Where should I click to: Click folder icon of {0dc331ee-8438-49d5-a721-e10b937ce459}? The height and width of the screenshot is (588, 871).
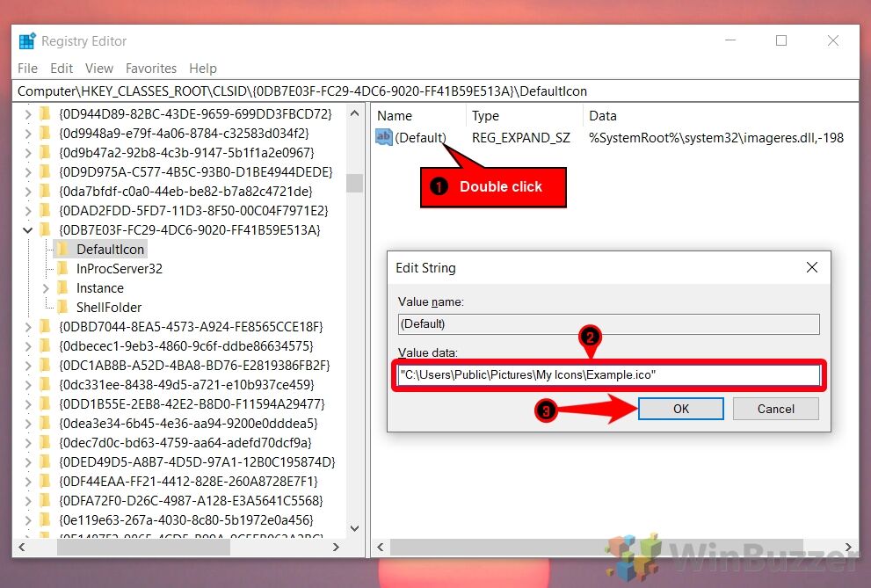click(x=45, y=384)
